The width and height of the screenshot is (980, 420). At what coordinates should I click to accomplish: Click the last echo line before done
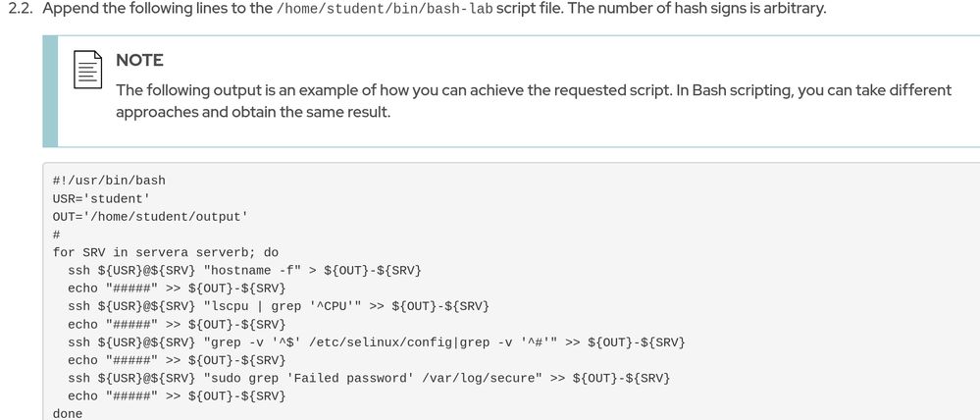(177, 395)
